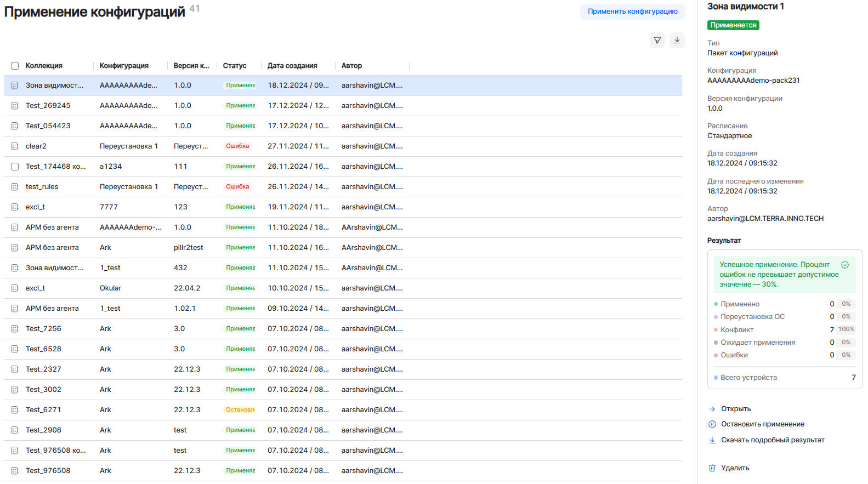This screenshot has width=868, height=484.
Task: Toggle the select-all checkbox in the table header
Action: [15, 66]
